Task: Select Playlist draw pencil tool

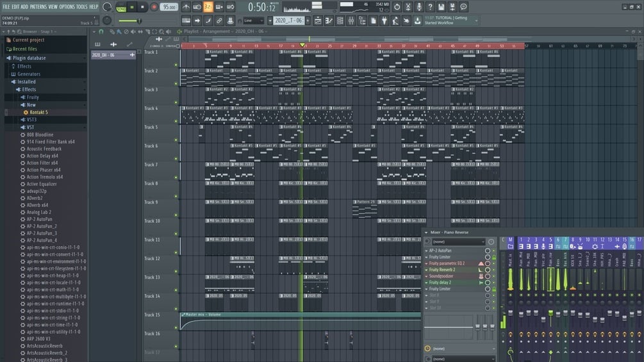Action: (x=112, y=31)
